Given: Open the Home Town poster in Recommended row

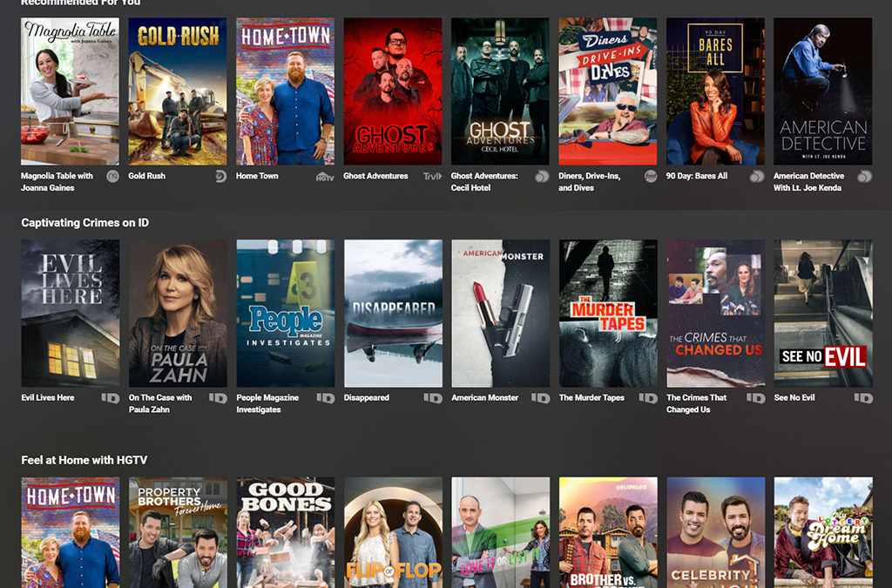Looking at the screenshot, I should tap(285, 91).
